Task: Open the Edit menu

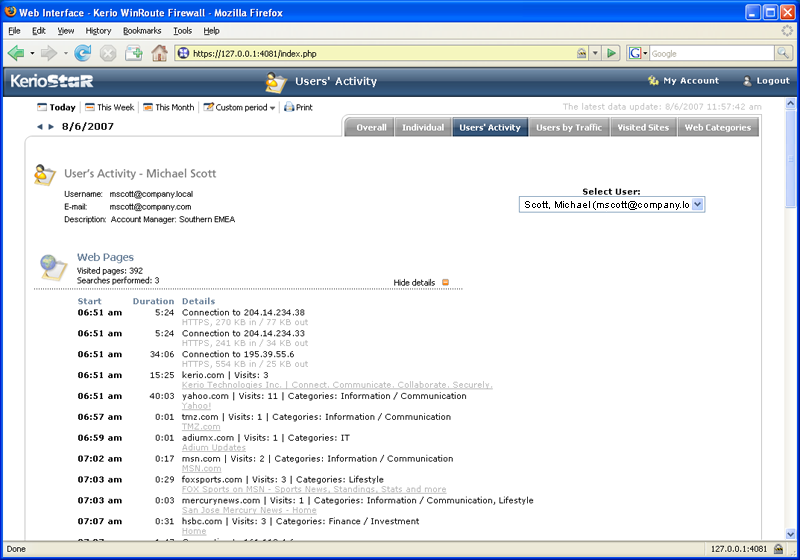Action: [x=39, y=31]
